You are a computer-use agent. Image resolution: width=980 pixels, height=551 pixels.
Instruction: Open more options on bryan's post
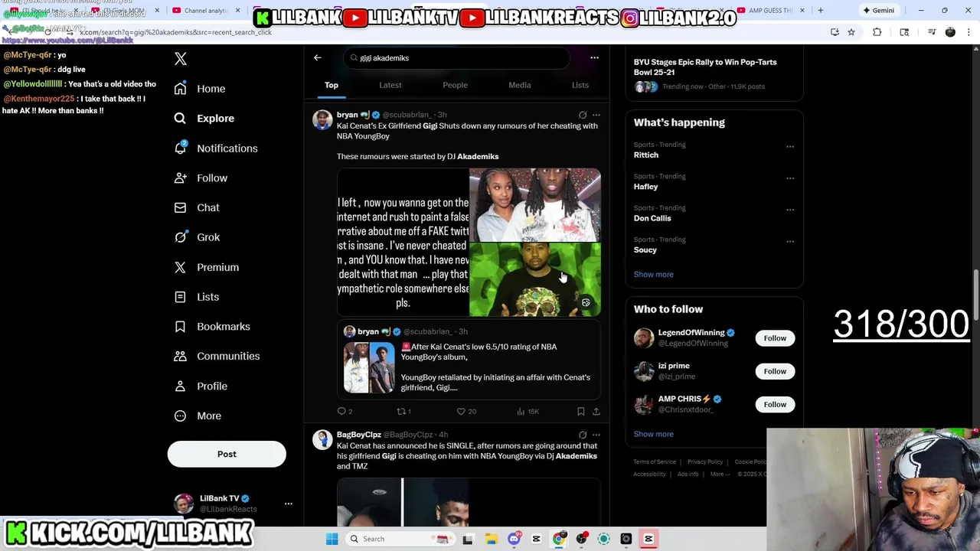(x=596, y=115)
